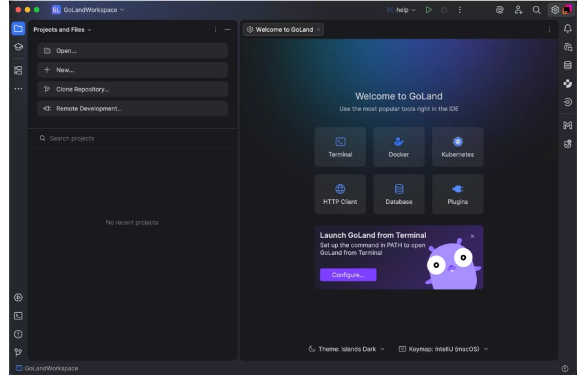Open Keymap: IntelliJ (macOS) dropdown
The width and height of the screenshot is (588, 375).
[x=443, y=349]
